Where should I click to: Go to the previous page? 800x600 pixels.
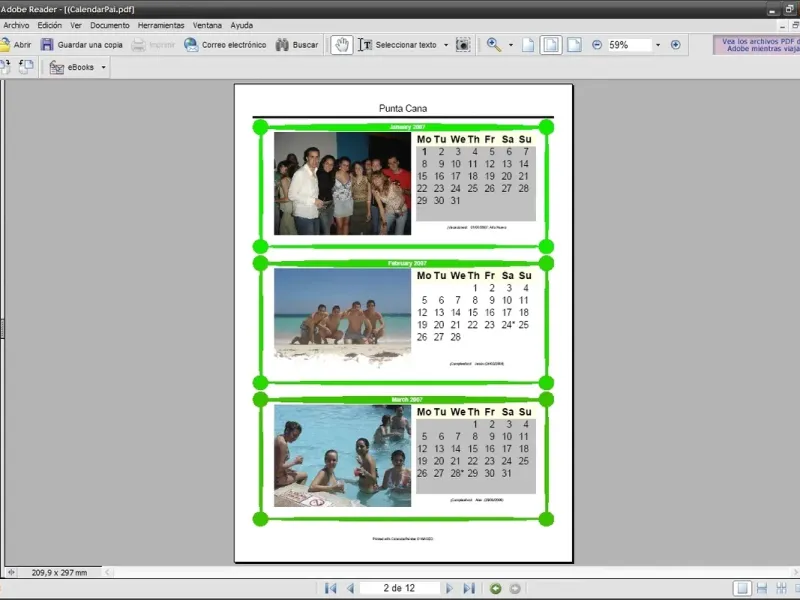(x=350, y=588)
